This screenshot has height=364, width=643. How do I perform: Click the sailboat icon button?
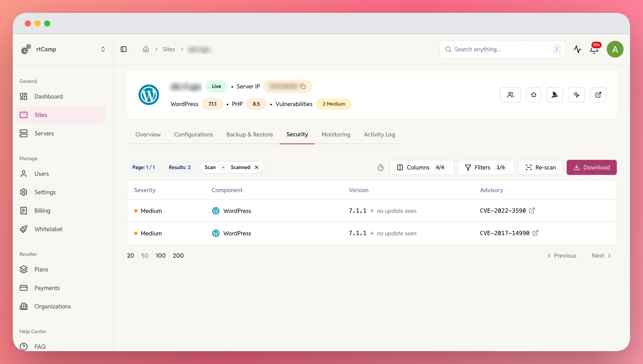(x=555, y=95)
